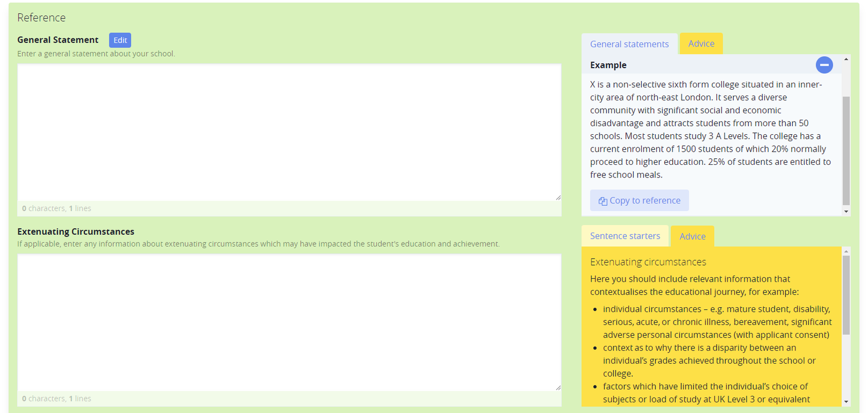The image size is (868, 413).
Task: Open the Advice tab beside General statements
Action: click(x=701, y=44)
